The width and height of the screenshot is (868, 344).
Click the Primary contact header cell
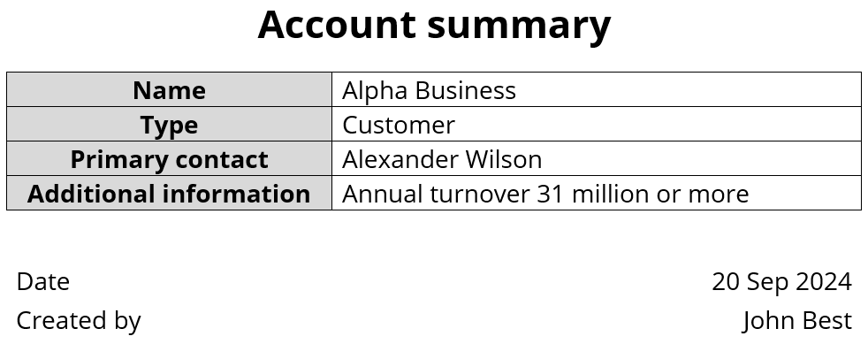[x=170, y=158]
